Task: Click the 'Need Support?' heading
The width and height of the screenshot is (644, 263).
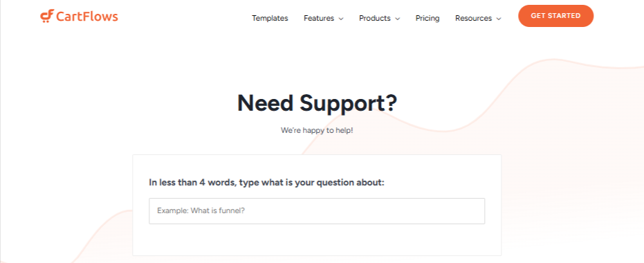Action: (x=317, y=102)
